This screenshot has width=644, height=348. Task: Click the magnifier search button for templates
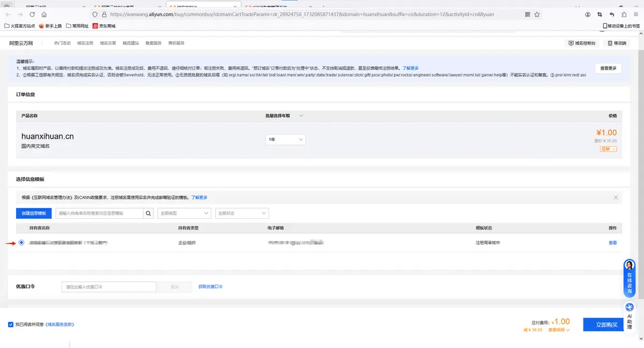148,213
